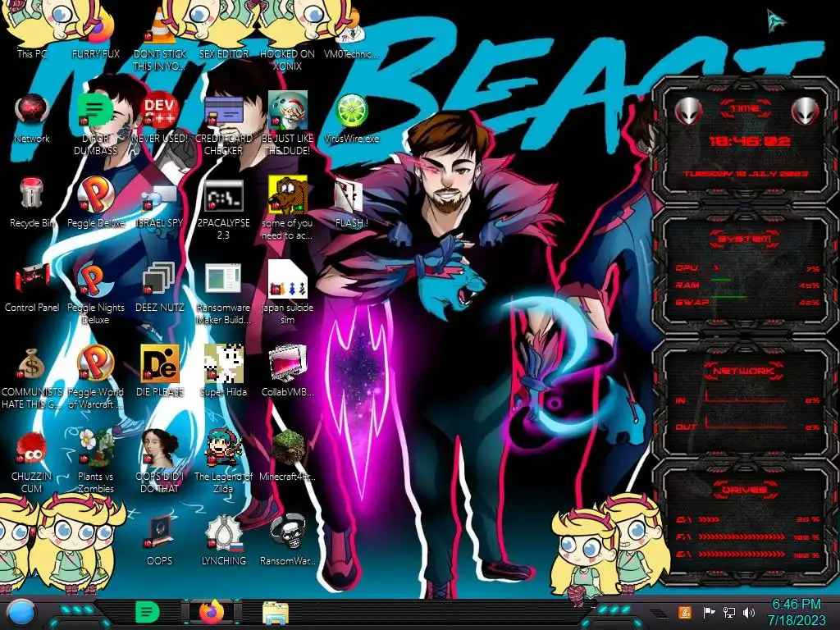Click the TIME widget header
The width and height of the screenshot is (840, 630).
pyautogui.click(x=745, y=109)
